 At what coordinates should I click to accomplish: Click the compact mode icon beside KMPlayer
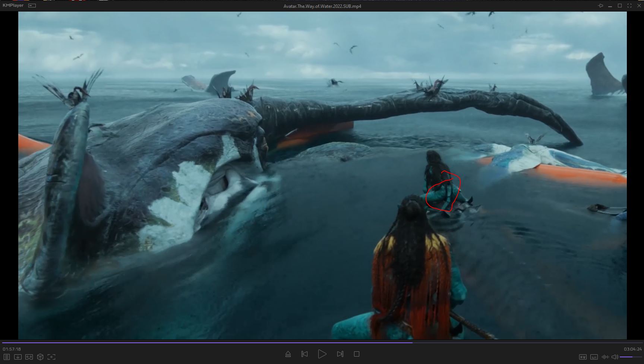32,6
